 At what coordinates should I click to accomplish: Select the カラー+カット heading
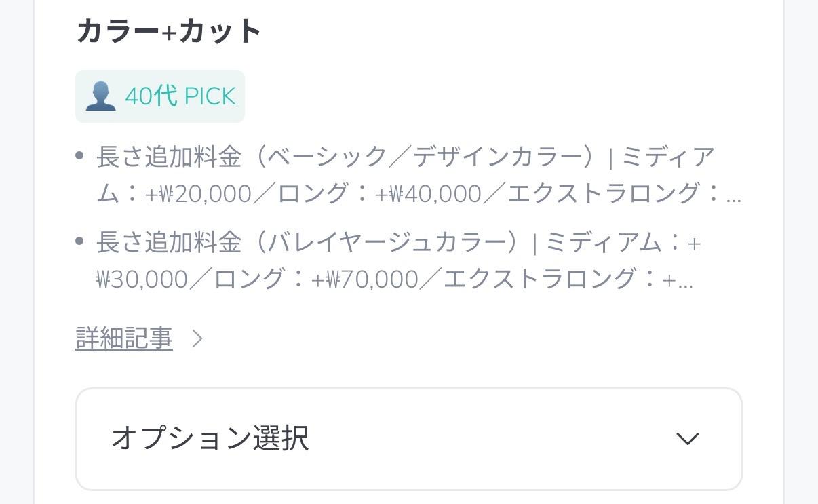click(168, 31)
